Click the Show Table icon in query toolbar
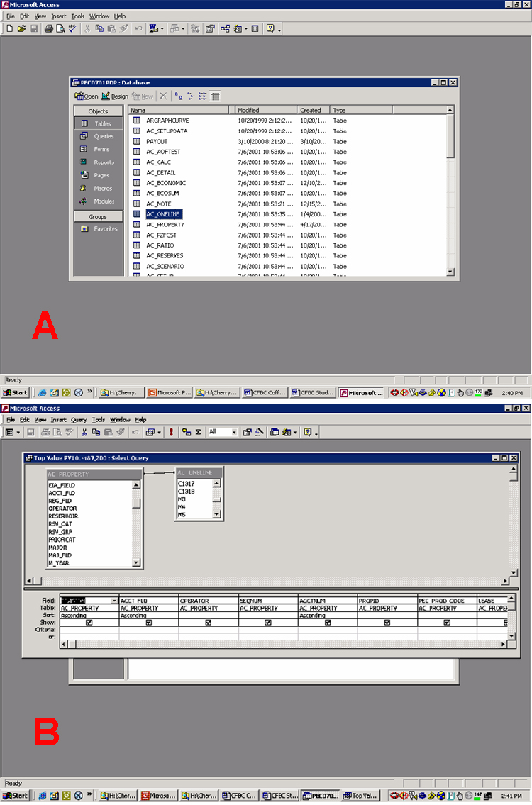Screen dimensions: 532x805 coord(187,432)
